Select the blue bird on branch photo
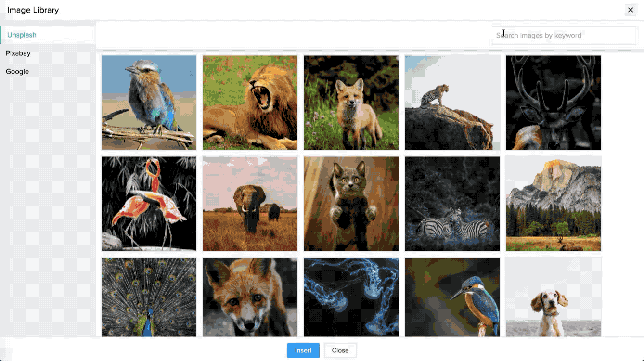The height and width of the screenshot is (361, 644). point(149,103)
